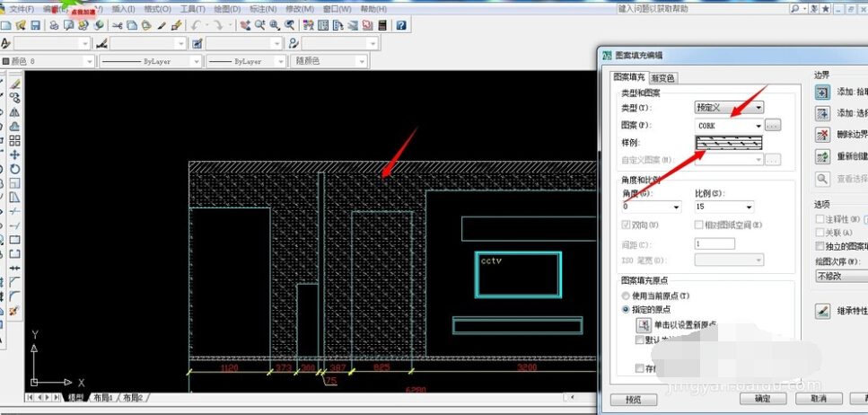The height and width of the screenshot is (415, 868).
Task: Open the second ByLayer lineweight dropdown
Action: click(246, 61)
